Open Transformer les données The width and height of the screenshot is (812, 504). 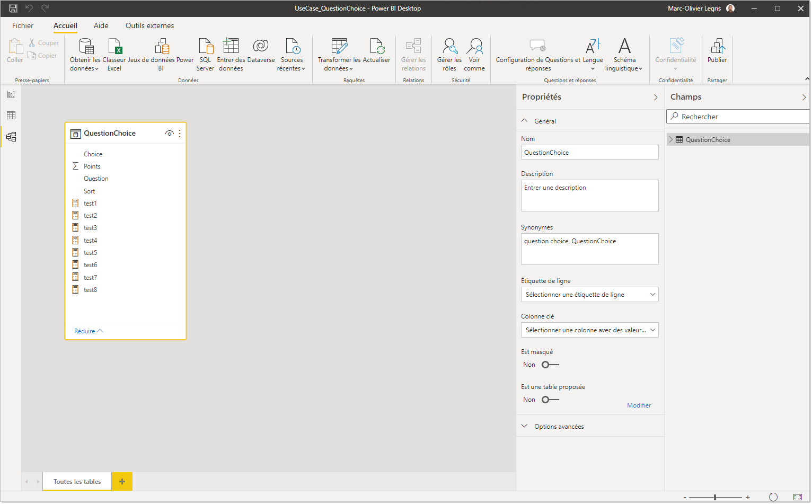pyautogui.click(x=339, y=55)
